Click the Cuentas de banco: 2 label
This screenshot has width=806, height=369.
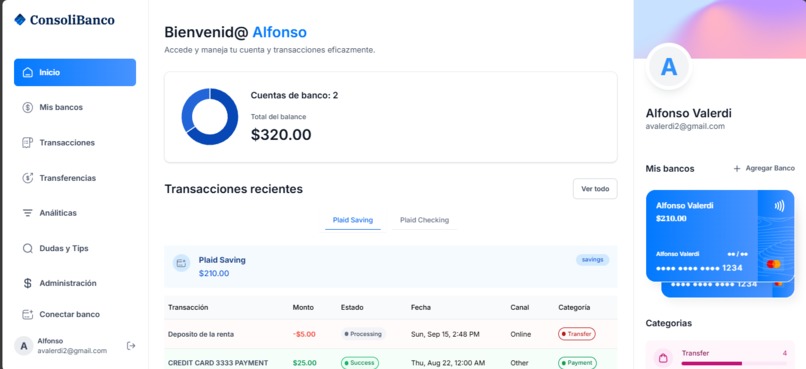(x=295, y=95)
